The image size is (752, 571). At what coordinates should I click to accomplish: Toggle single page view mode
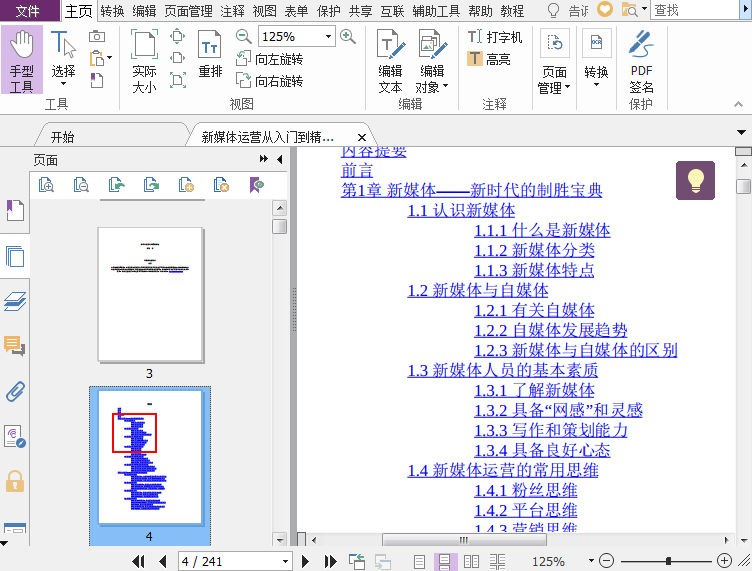click(419, 561)
